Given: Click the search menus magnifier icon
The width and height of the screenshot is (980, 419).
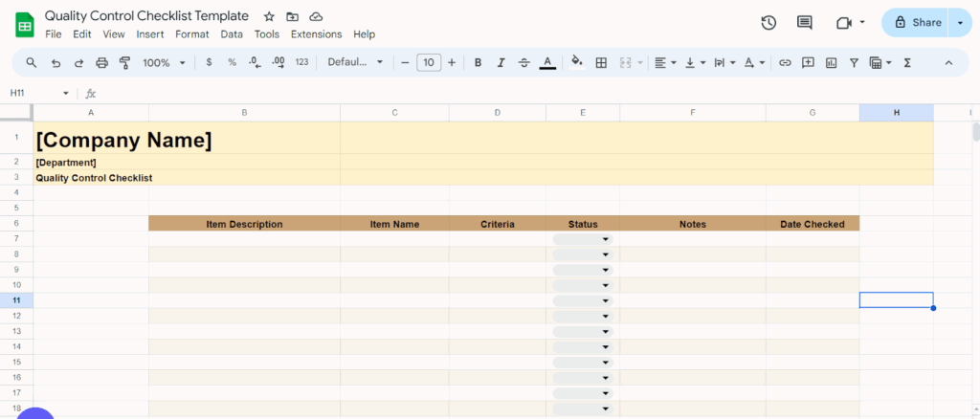Looking at the screenshot, I should (x=32, y=62).
